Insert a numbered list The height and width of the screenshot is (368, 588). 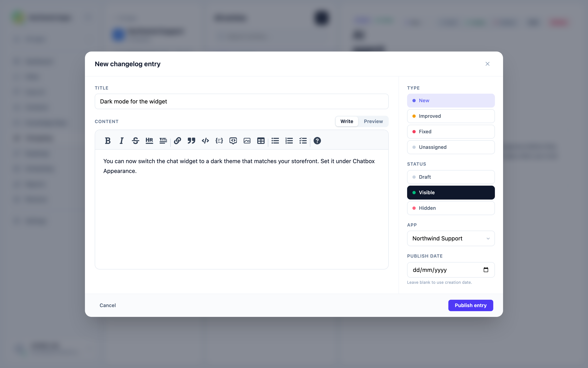point(289,141)
